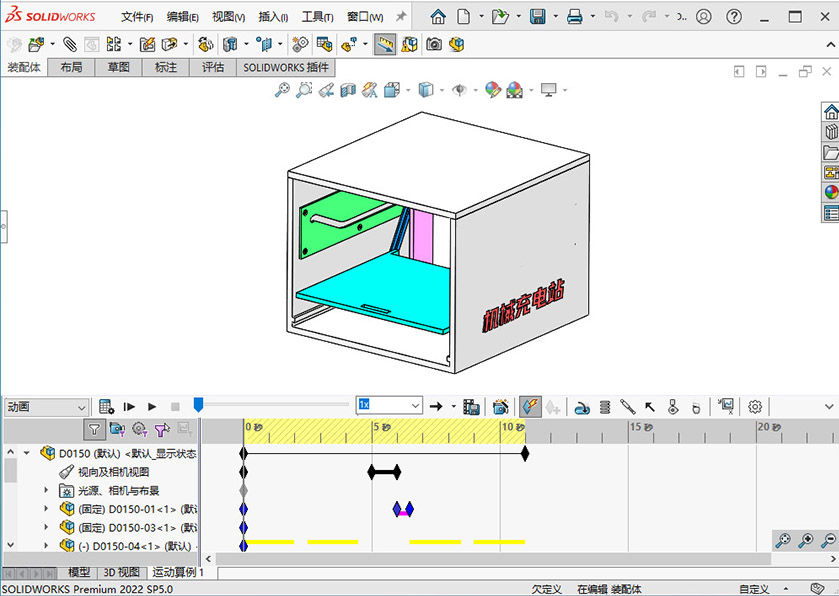Image resolution: width=839 pixels, height=596 pixels.
Task: Click the Zoom to Fit timeline icon
Action: [783, 540]
